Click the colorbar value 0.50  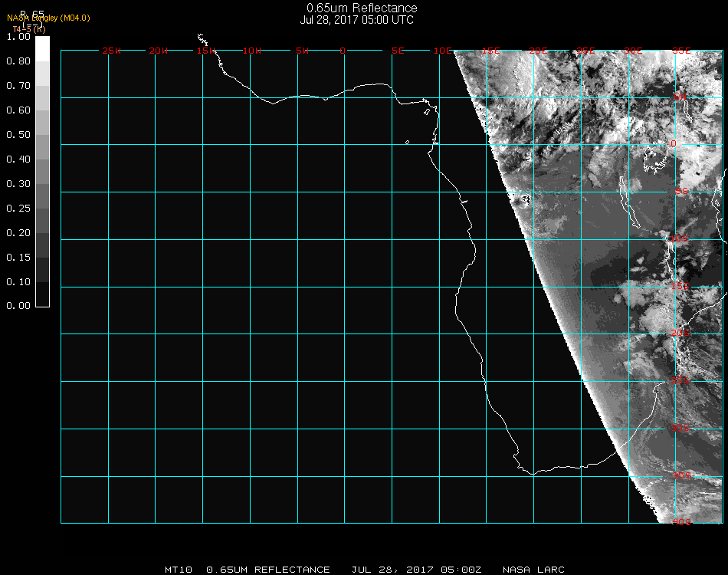point(18,135)
